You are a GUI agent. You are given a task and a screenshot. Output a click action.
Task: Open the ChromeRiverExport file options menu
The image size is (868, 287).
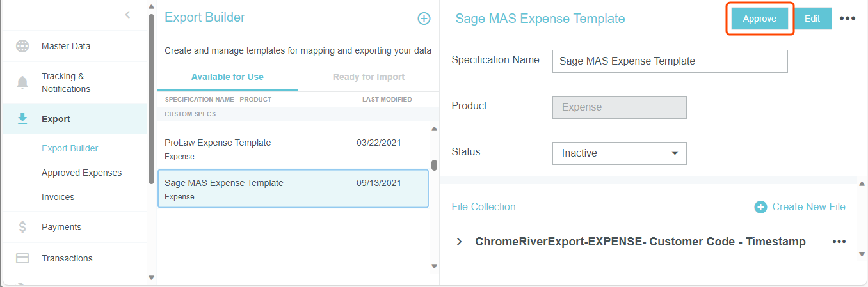pos(839,242)
